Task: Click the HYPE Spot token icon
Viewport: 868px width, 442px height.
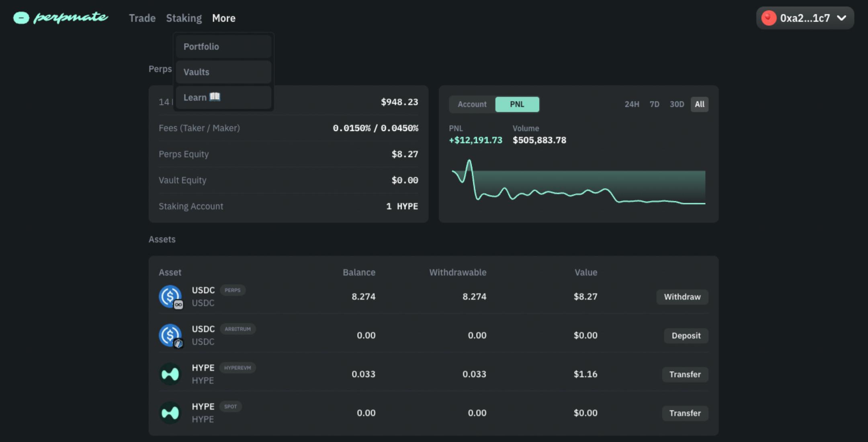Action: (170, 413)
